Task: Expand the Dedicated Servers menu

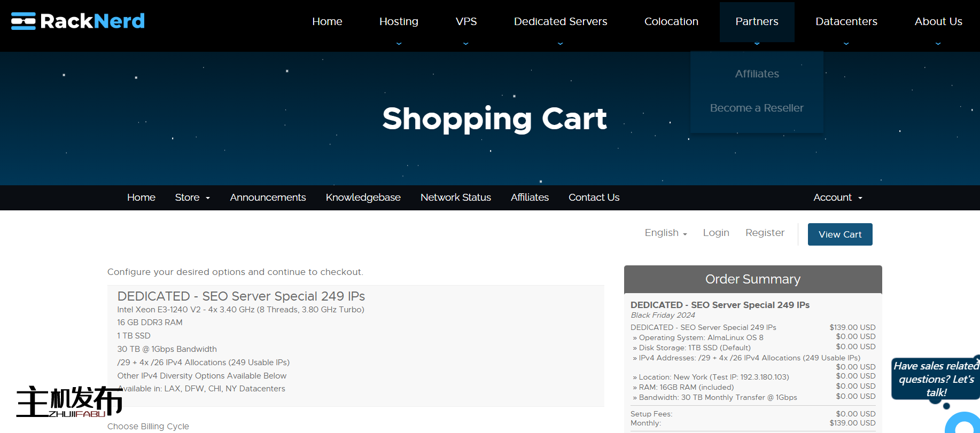Action: (561, 21)
